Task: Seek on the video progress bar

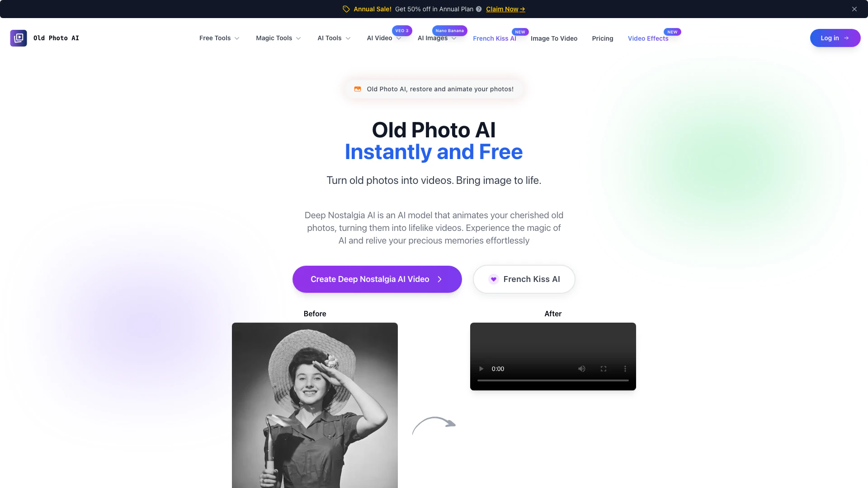Action: point(553,380)
